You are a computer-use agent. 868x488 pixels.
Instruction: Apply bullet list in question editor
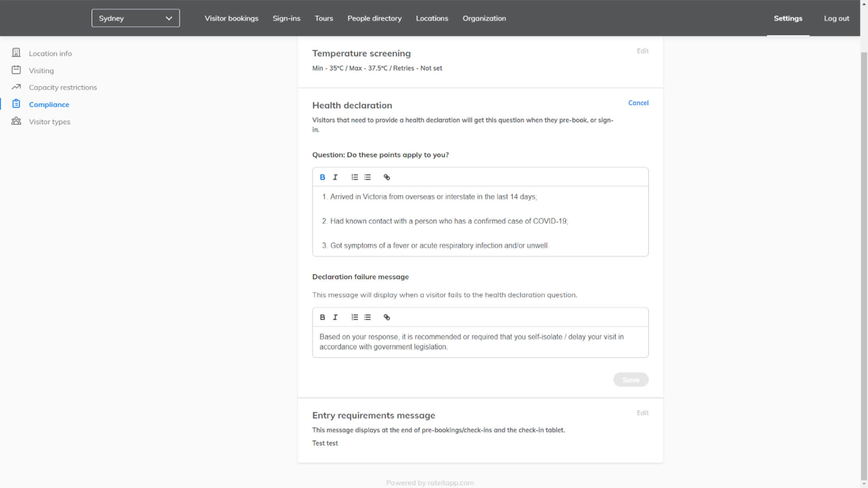pos(368,177)
